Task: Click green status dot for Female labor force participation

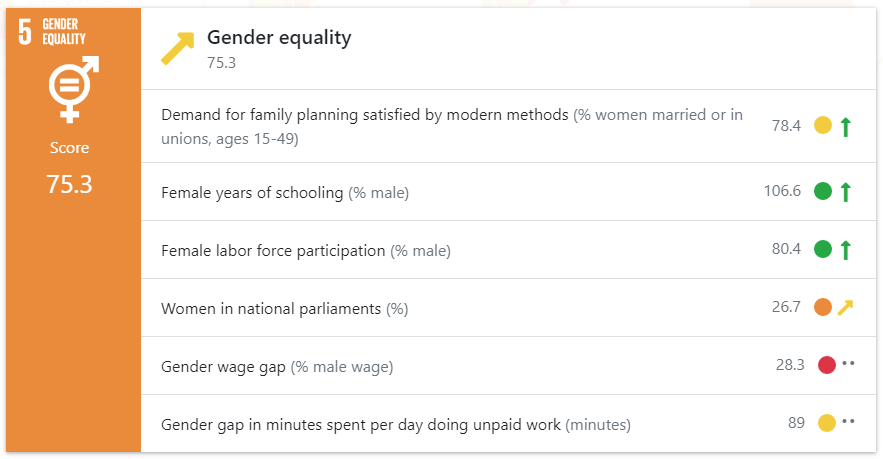Action: [x=823, y=249]
